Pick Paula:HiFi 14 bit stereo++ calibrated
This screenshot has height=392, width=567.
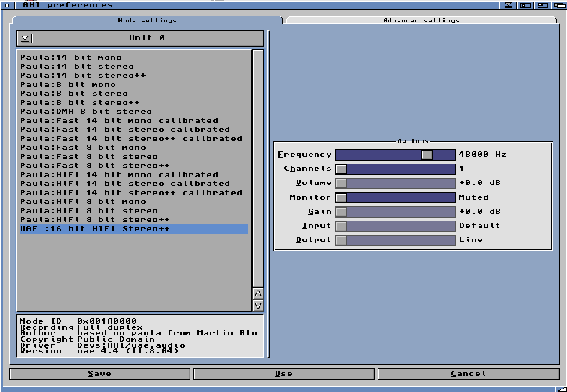click(131, 193)
